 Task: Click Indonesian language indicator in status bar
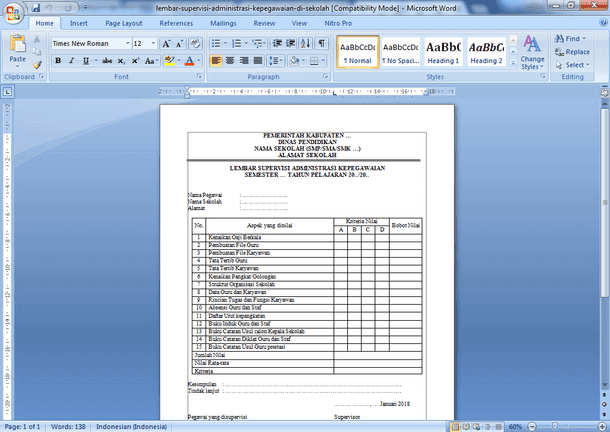[x=131, y=427]
